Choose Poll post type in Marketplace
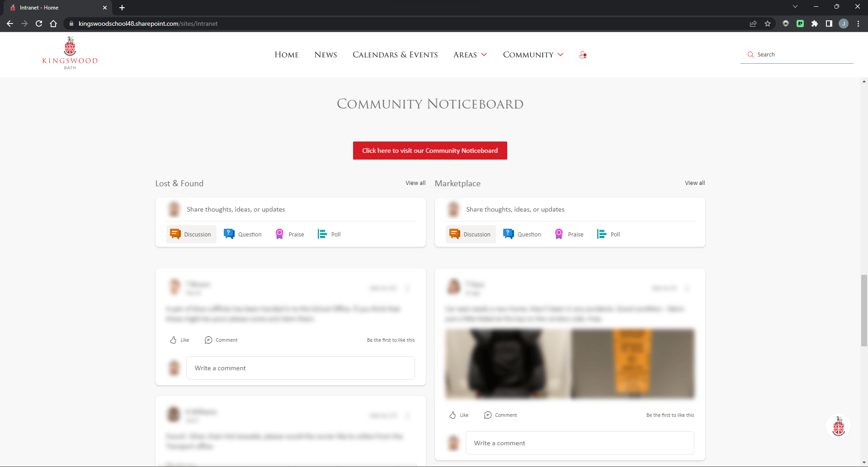The height and width of the screenshot is (467, 868). point(609,234)
